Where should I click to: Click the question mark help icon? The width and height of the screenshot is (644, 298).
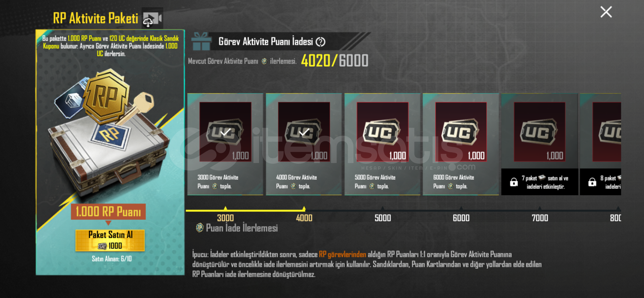click(320, 42)
